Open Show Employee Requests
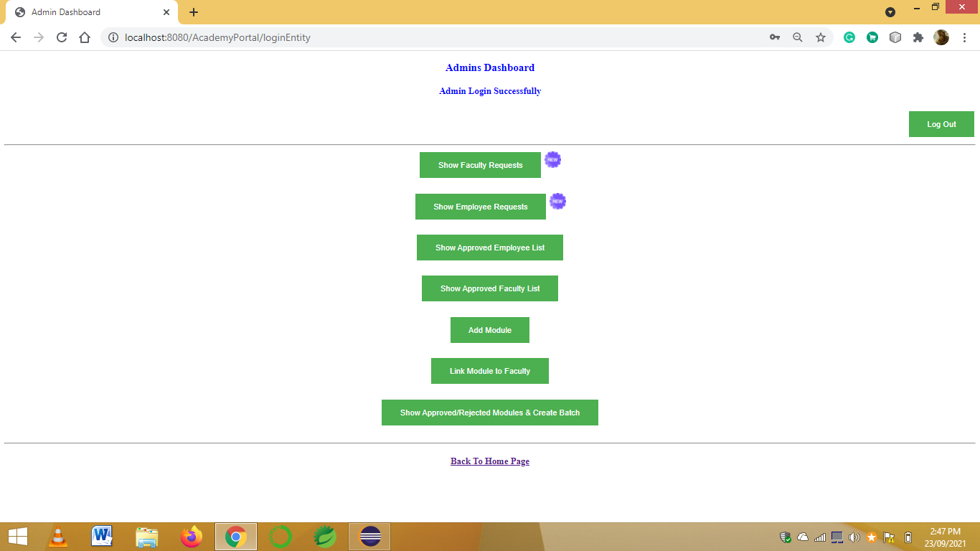Screen dimensions: 980x551 tap(481, 207)
